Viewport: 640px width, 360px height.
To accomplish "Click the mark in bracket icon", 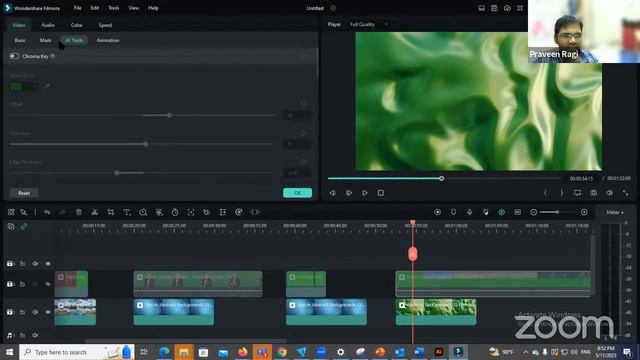I will point(545,193).
